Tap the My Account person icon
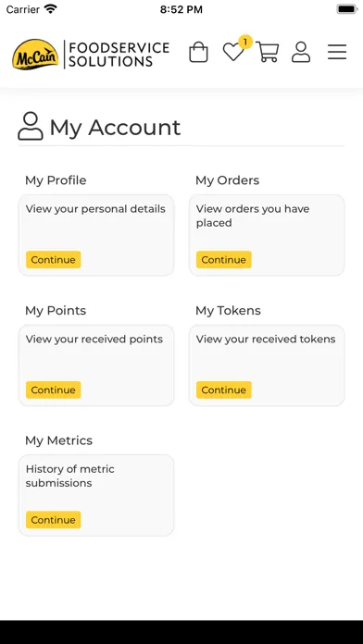This screenshot has height=644, width=363. point(31,127)
